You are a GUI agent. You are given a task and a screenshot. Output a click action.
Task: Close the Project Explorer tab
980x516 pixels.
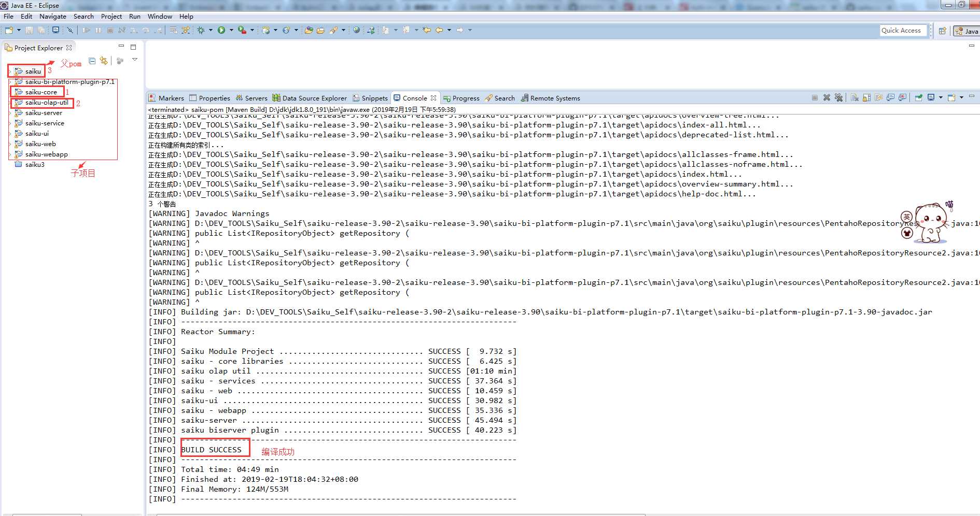(69, 47)
